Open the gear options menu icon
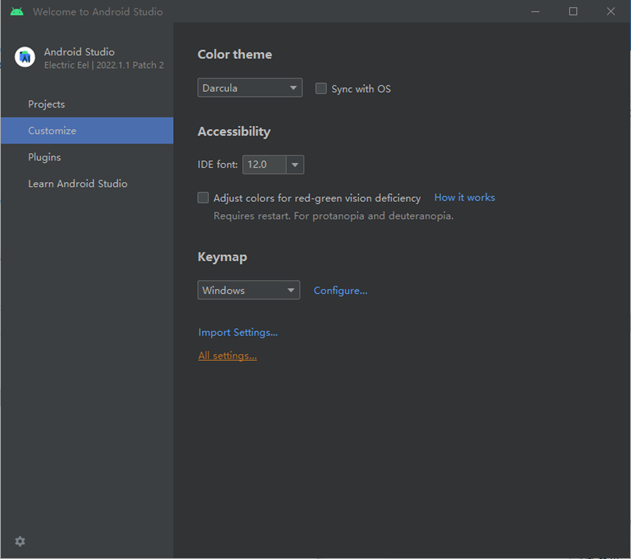Viewport: 631px width, 559px height. [20, 541]
